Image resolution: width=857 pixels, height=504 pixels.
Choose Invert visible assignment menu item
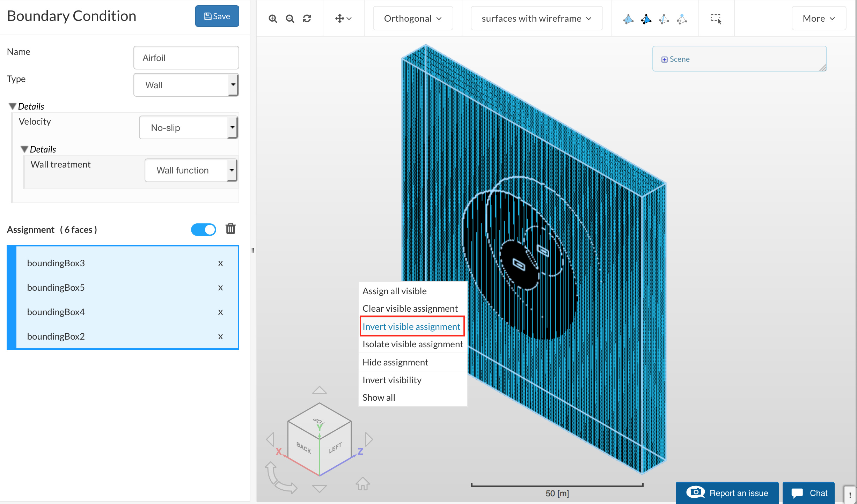pyautogui.click(x=411, y=326)
